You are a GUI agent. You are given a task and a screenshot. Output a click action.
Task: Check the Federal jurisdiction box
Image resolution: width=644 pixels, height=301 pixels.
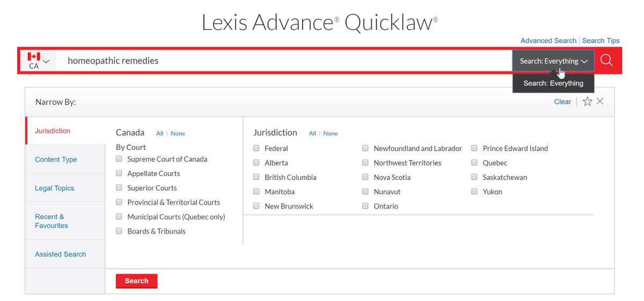point(256,148)
